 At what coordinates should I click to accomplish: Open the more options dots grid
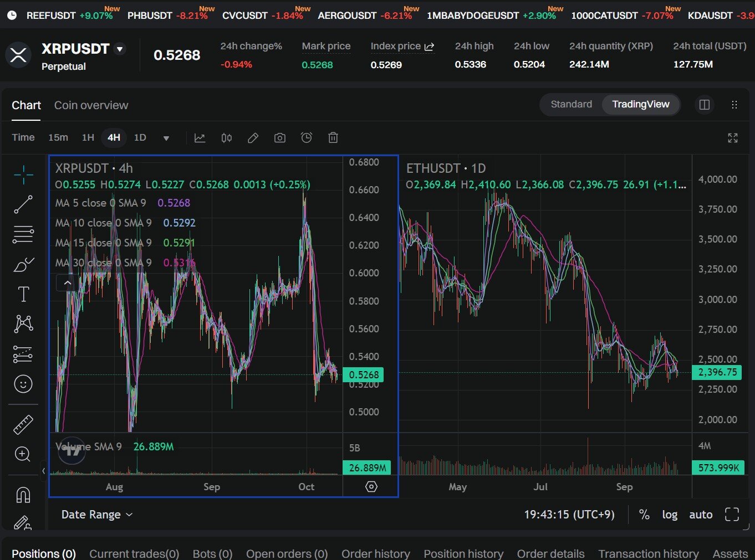click(734, 105)
